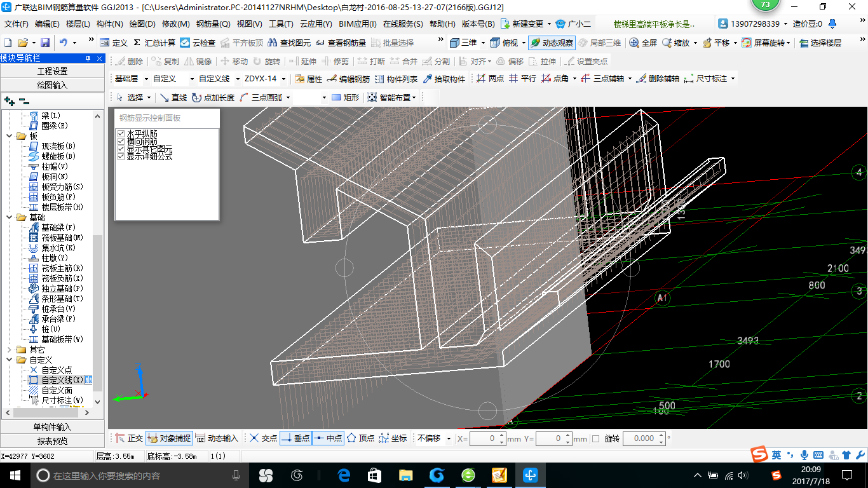
Task: Click 两点 two-point axis tool
Action: click(490, 79)
